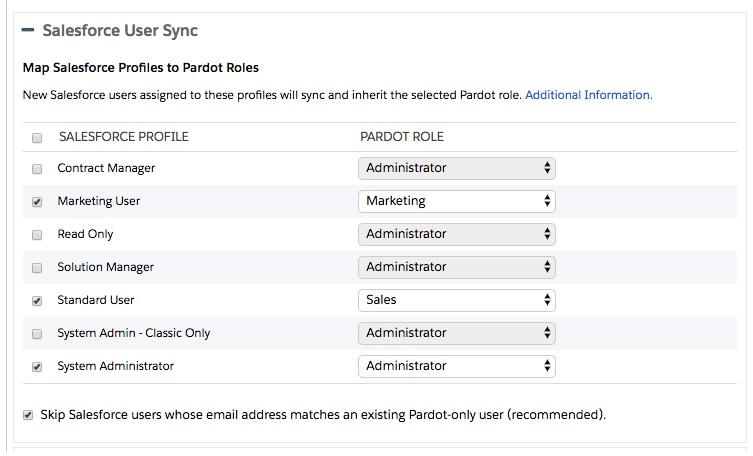
Task: Click the Salesforce User Sync heading
Action: pos(120,31)
